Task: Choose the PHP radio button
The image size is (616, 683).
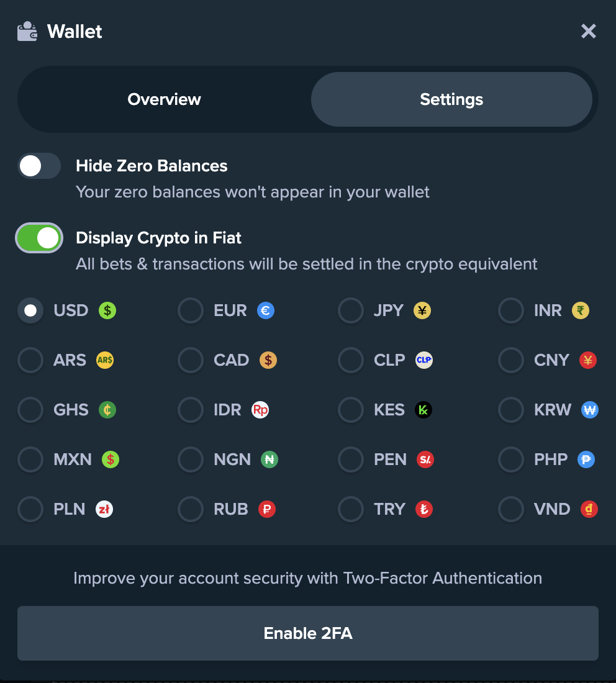Action: (x=511, y=459)
